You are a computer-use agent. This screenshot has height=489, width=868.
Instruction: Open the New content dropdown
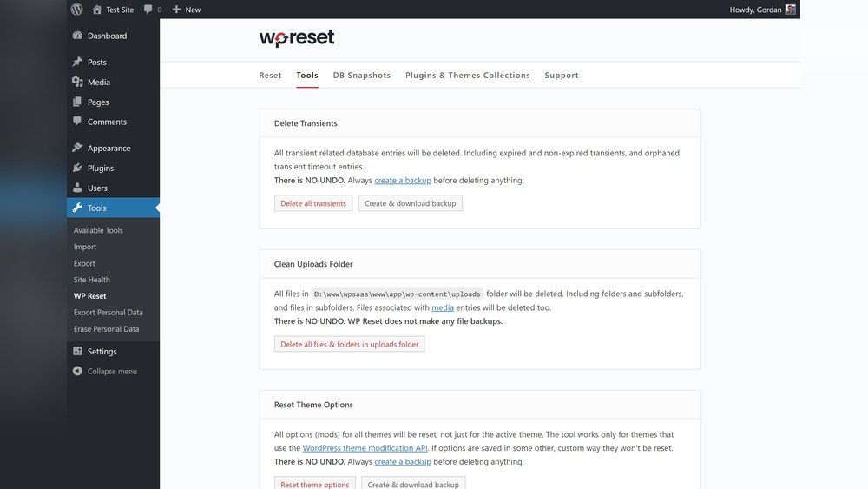pos(186,10)
